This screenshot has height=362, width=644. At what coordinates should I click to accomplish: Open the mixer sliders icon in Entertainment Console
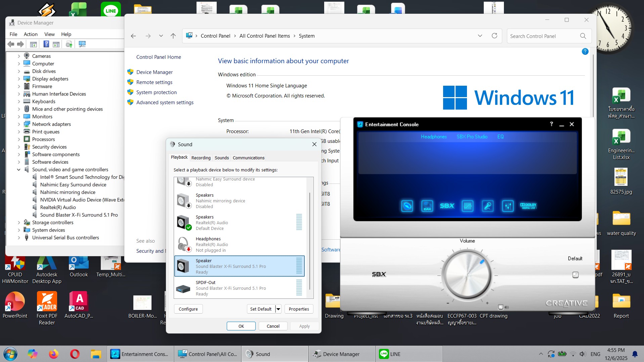508,206
